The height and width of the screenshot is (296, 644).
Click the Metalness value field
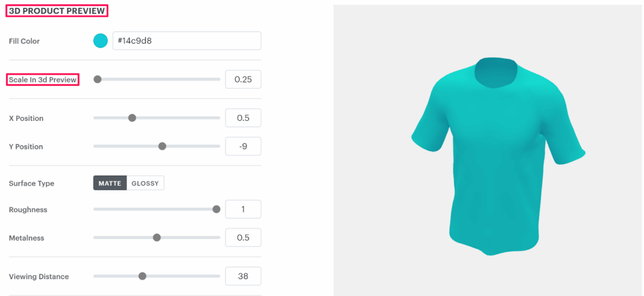pyautogui.click(x=243, y=237)
